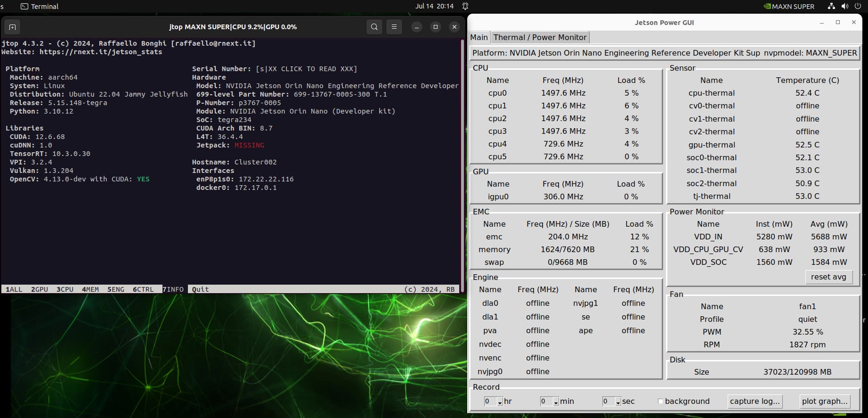Click the Terminal app label in top bar
Image resolution: width=868 pixels, height=418 pixels.
pyautogui.click(x=40, y=7)
